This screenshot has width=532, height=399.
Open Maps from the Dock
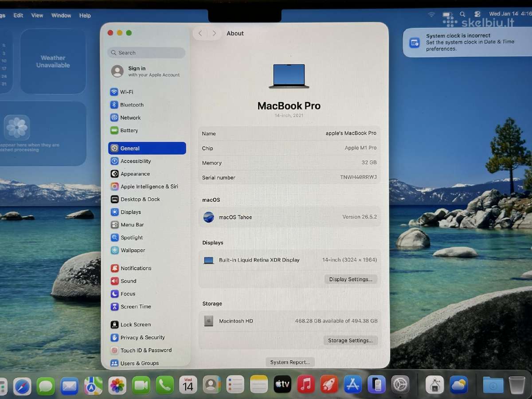[93, 386]
